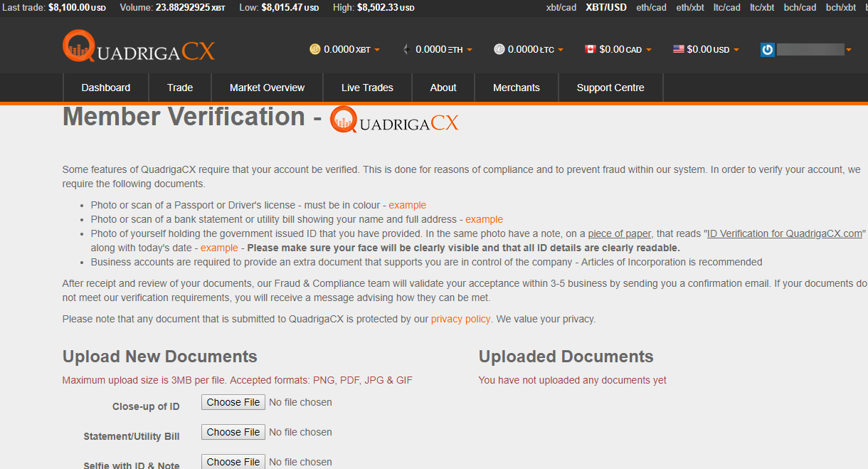Click 'You have not uploaded any documents yet' message
Viewport: 868px width, 469px height.
pos(573,380)
